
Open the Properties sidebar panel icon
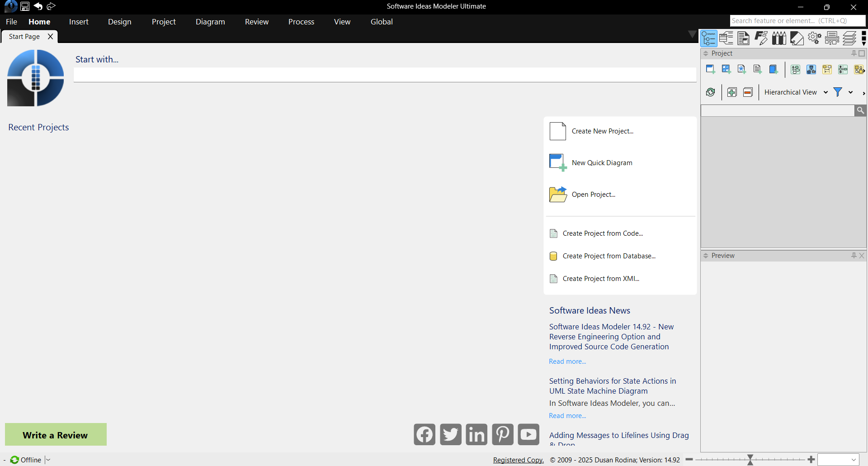point(726,38)
